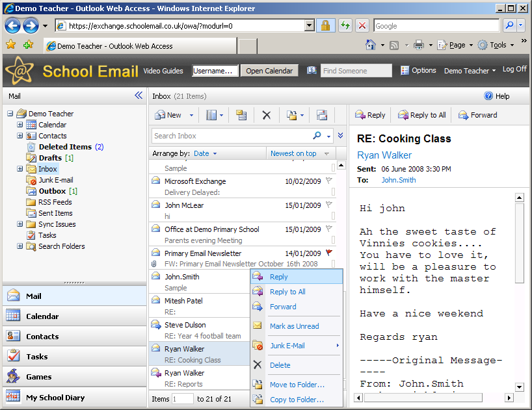The width and height of the screenshot is (532, 410).
Task: Click the IE Home icon
Action: point(371,45)
